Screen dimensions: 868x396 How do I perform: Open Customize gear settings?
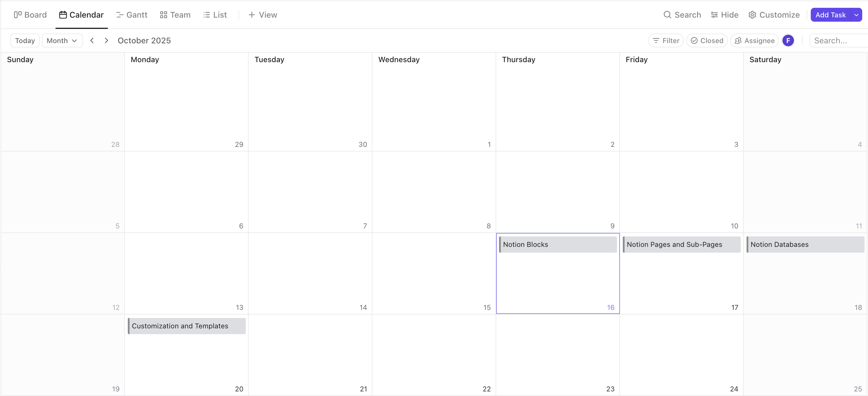tap(774, 15)
